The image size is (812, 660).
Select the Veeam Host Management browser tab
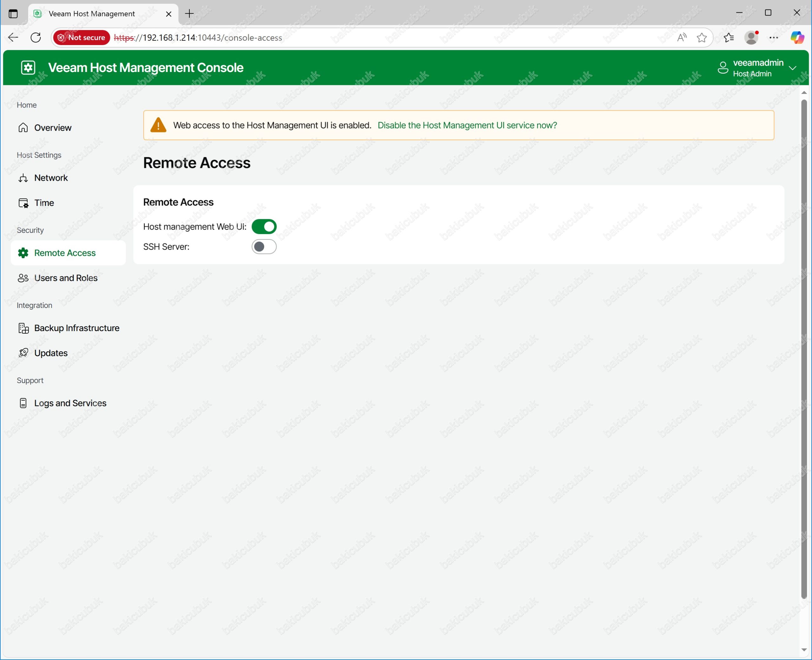103,14
